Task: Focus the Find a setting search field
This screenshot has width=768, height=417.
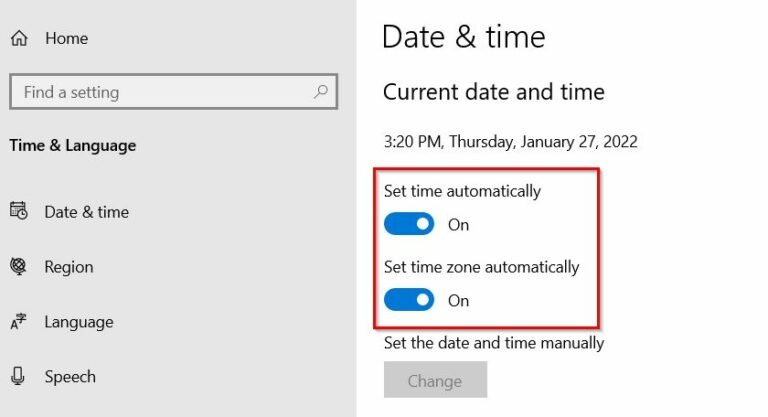Action: (x=160, y=92)
